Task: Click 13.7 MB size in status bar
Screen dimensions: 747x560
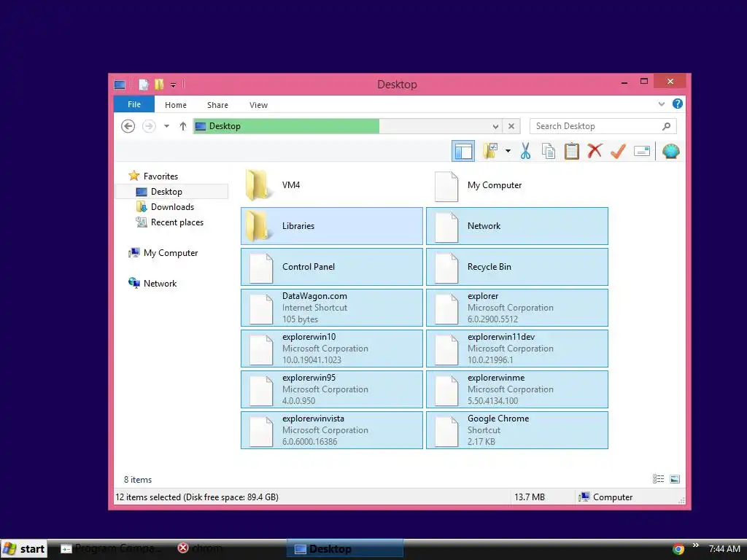Action: tap(530, 497)
